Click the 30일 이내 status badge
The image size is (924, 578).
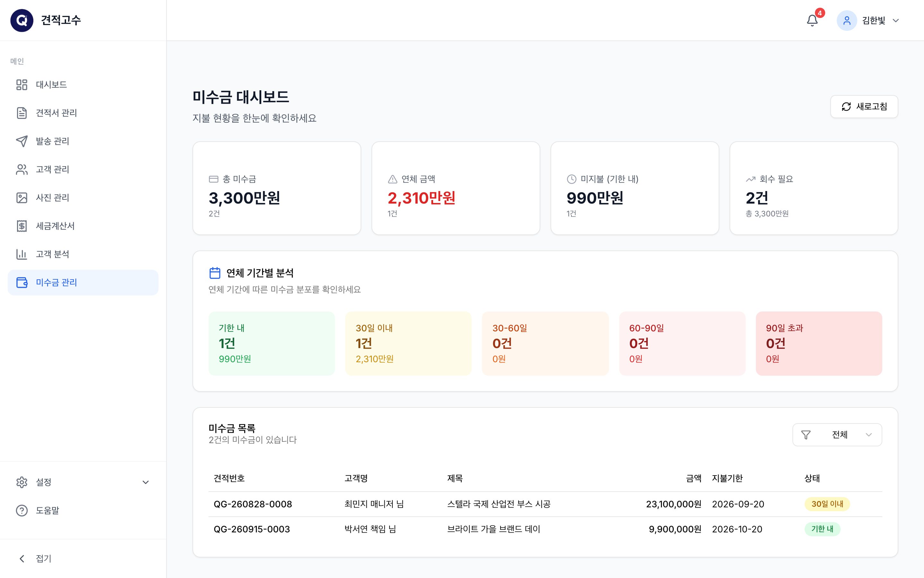click(827, 504)
